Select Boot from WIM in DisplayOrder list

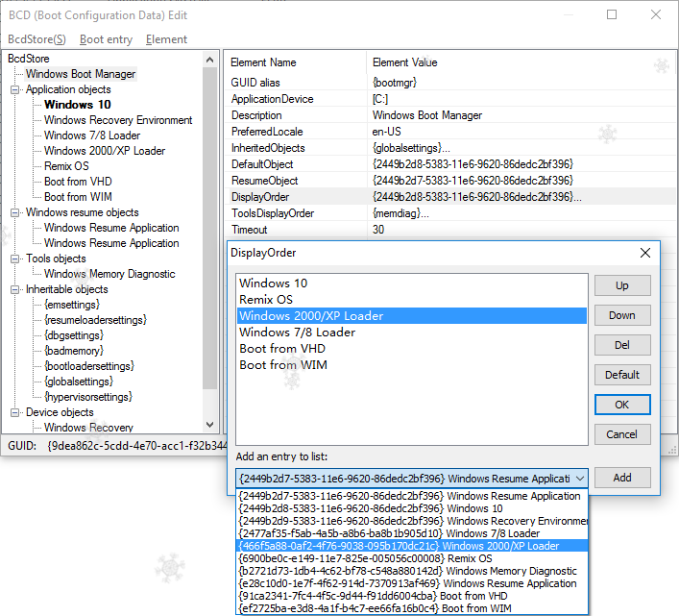(x=412, y=365)
